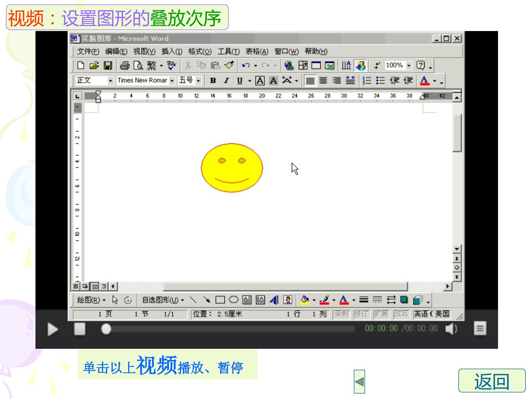532x399 pixels.
Task: Open the 编辑(E) menu
Action: [116, 51]
